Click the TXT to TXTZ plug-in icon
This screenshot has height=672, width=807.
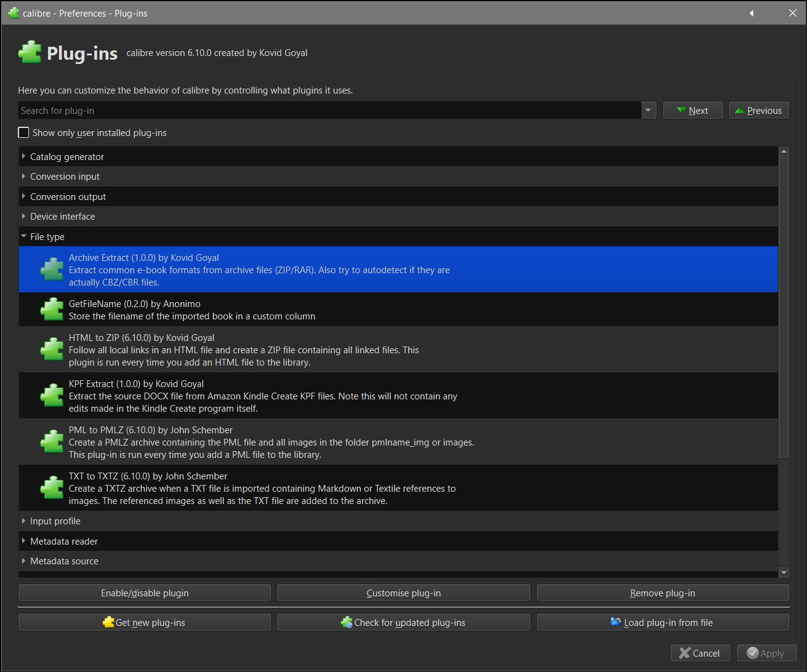click(52, 488)
